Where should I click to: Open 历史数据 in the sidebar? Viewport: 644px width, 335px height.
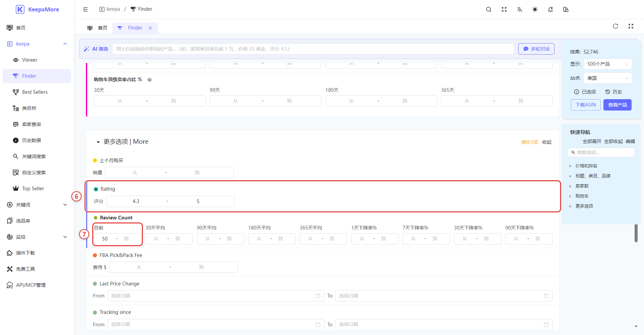(37, 140)
